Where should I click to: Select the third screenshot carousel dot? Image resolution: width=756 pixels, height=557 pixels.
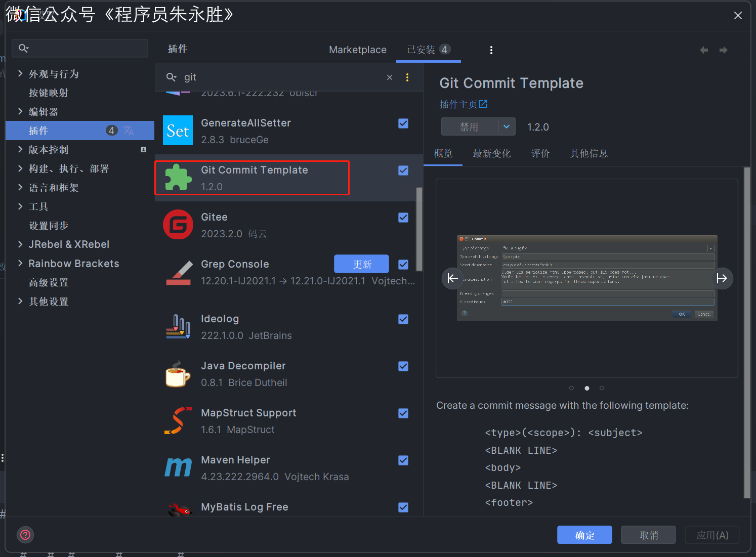pyautogui.click(x=602, y=388)
